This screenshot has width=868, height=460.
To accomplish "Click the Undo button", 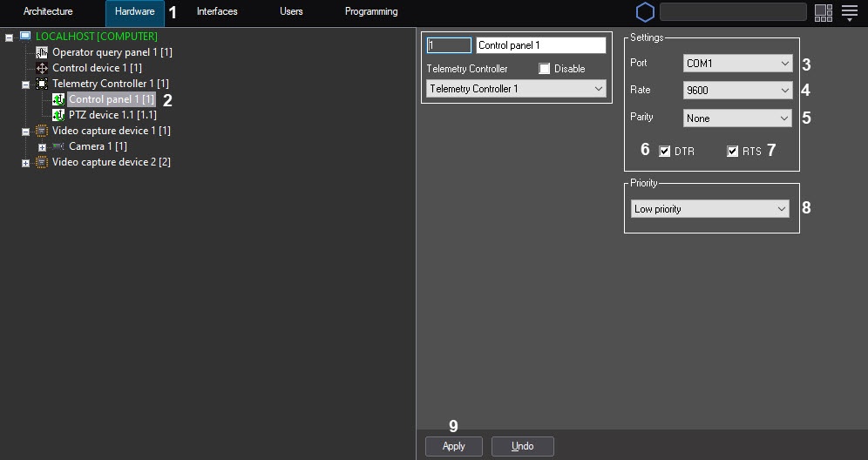I will point(523,446).
